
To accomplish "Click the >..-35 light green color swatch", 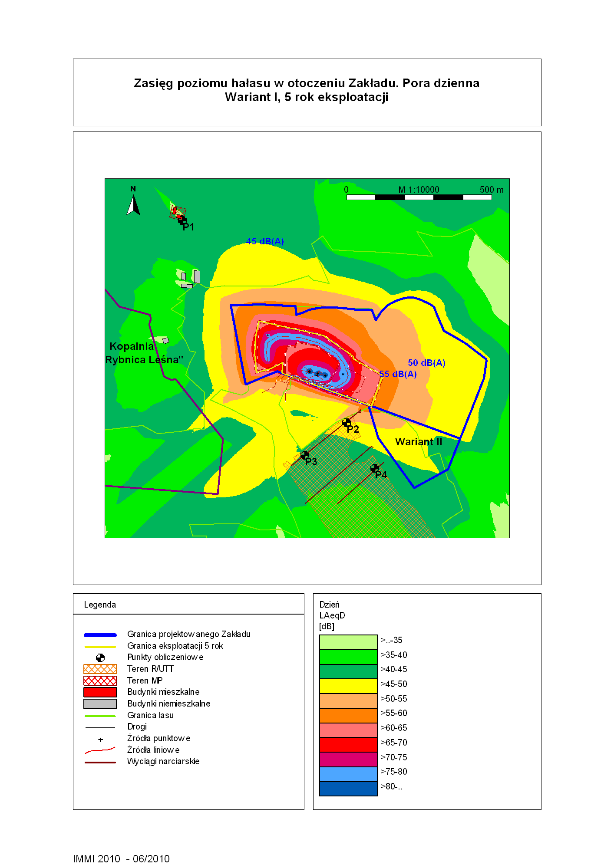I will 348,642.
